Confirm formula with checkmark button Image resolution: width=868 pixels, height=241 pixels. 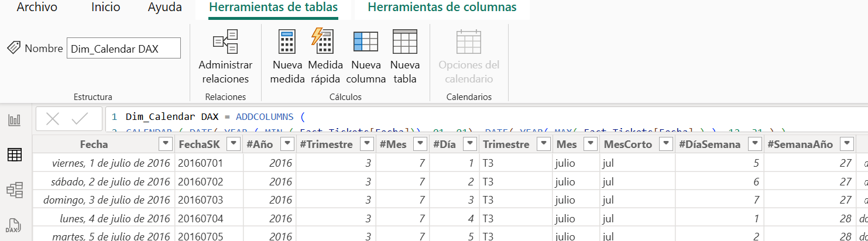tap(80, 119)
